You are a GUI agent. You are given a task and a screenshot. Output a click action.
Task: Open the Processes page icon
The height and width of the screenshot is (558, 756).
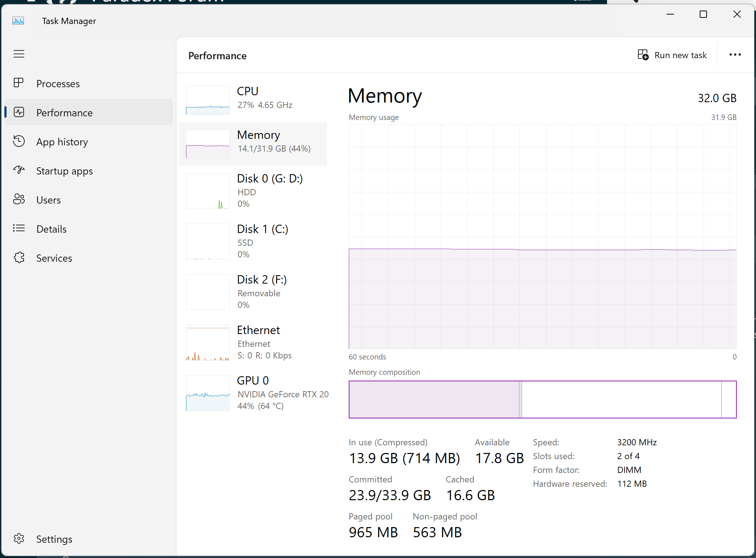coord(19,83)
